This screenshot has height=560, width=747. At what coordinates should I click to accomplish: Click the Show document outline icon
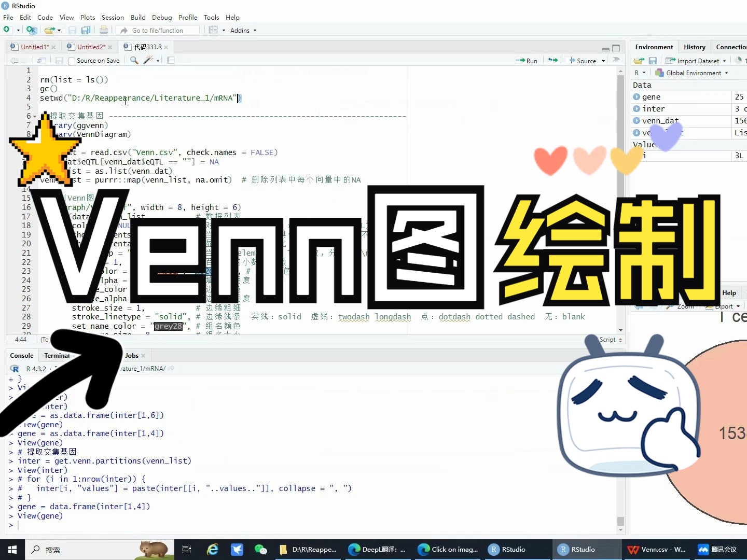616,60
